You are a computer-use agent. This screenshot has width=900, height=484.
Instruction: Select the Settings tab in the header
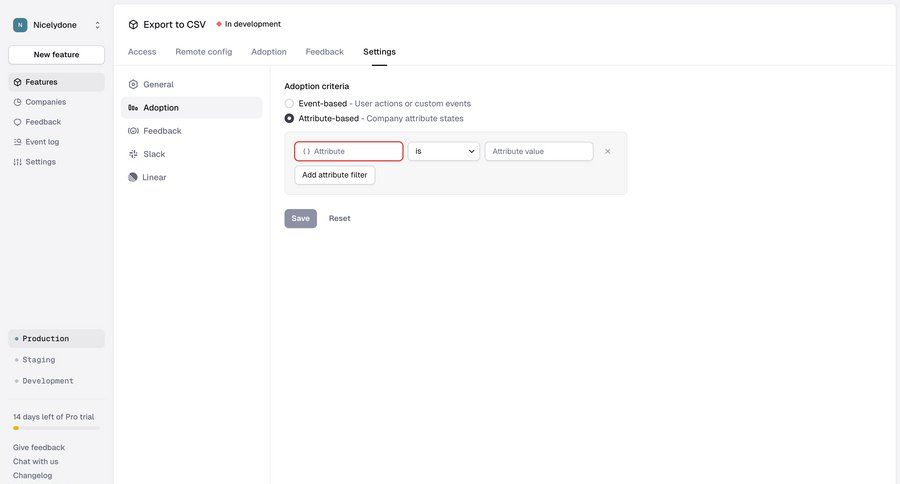click(x=379, y=52)
